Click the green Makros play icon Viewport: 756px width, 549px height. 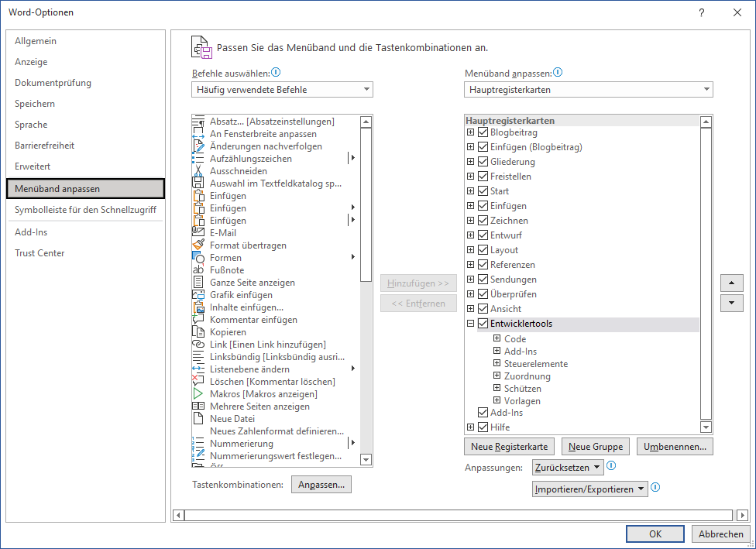[198, 394]
